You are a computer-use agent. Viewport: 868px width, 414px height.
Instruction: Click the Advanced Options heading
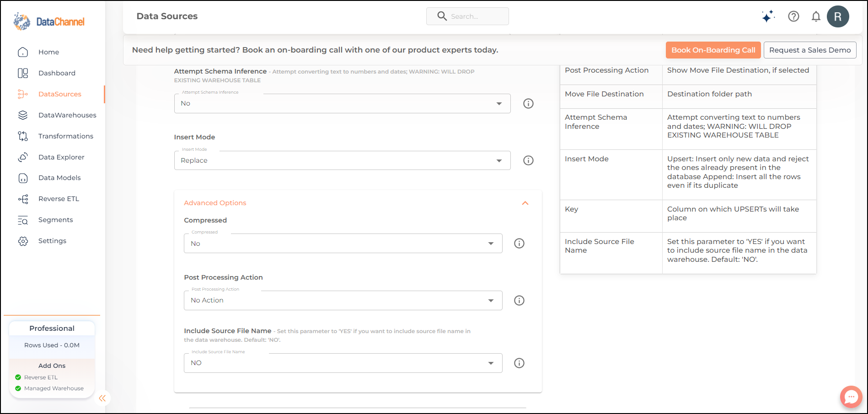point(215,203)
